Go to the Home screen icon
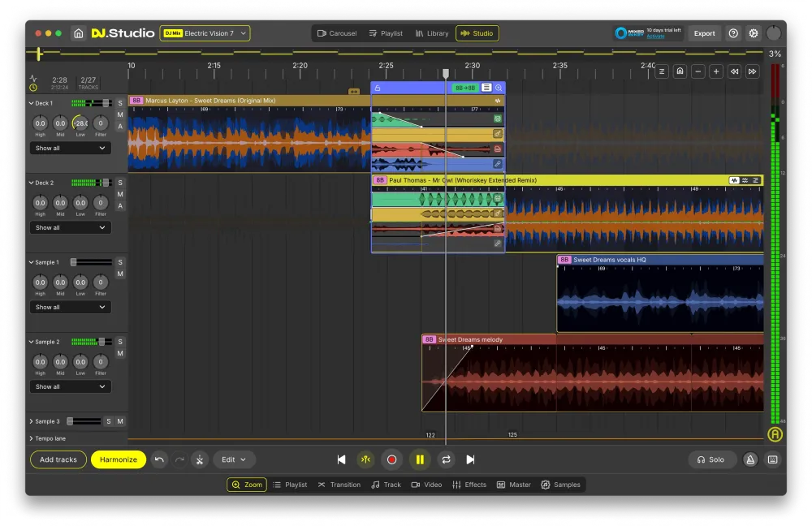Image resolution: width=812 pixels, height=526 pixels. click(78, 33)
